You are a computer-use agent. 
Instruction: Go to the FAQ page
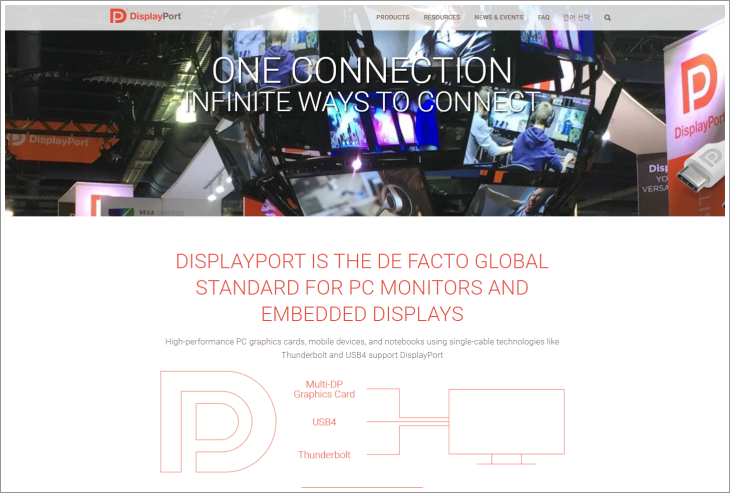[x=543, y=17]
